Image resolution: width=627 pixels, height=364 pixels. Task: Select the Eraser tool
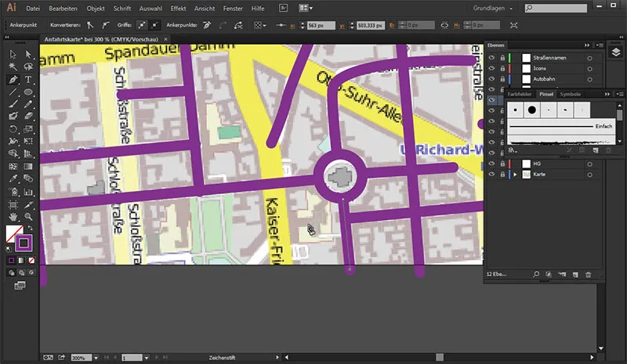coord(28,117)
